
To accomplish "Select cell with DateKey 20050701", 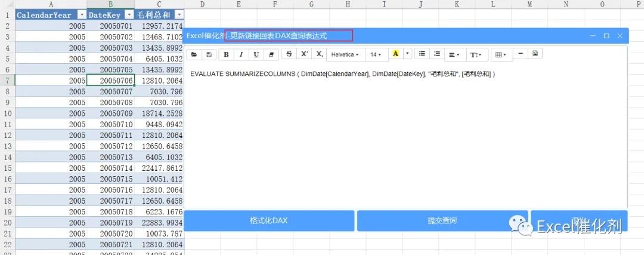I will point(111,26).
